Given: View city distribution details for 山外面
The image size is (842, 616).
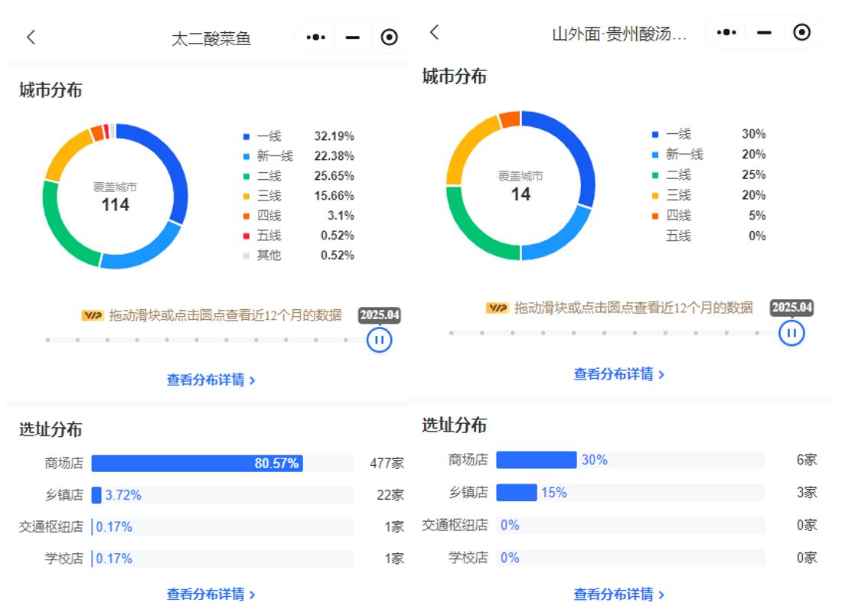Looking at the screenshot, I should (x=618, y=374).
